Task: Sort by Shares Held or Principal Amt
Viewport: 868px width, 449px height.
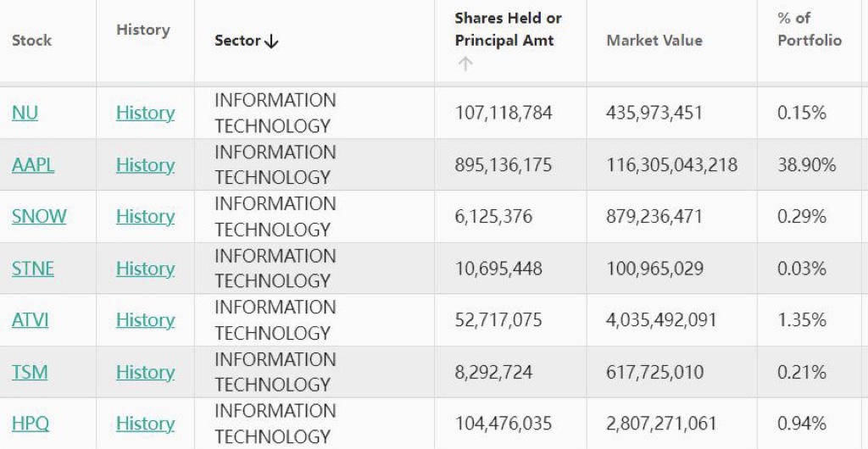Action: (508, 29)
